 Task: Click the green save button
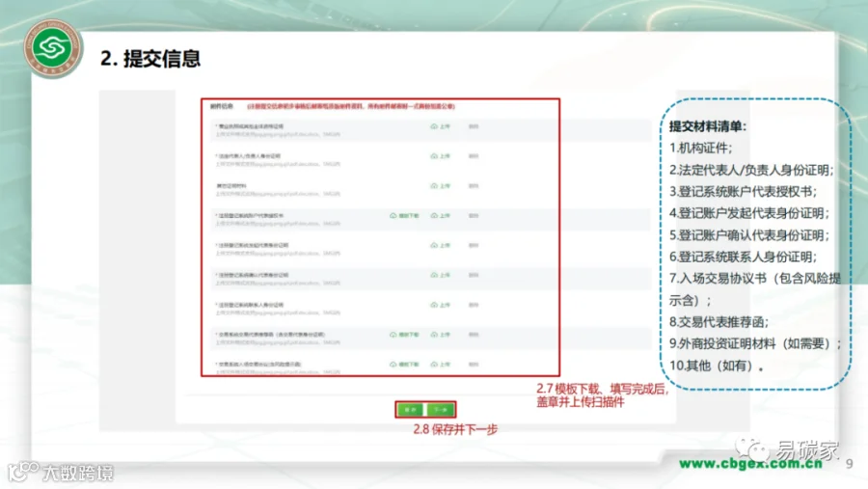pyautogui.click(x=411, y=410)
